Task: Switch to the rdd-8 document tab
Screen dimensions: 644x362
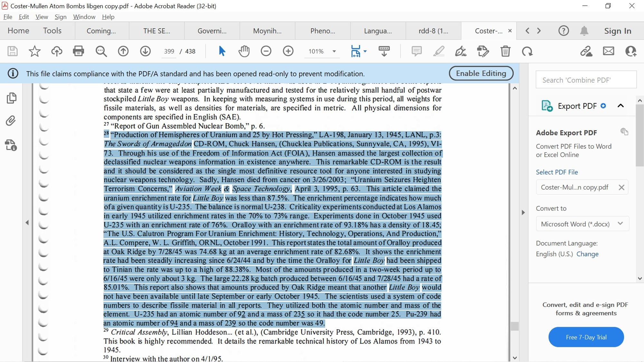Action: (433, 31)
